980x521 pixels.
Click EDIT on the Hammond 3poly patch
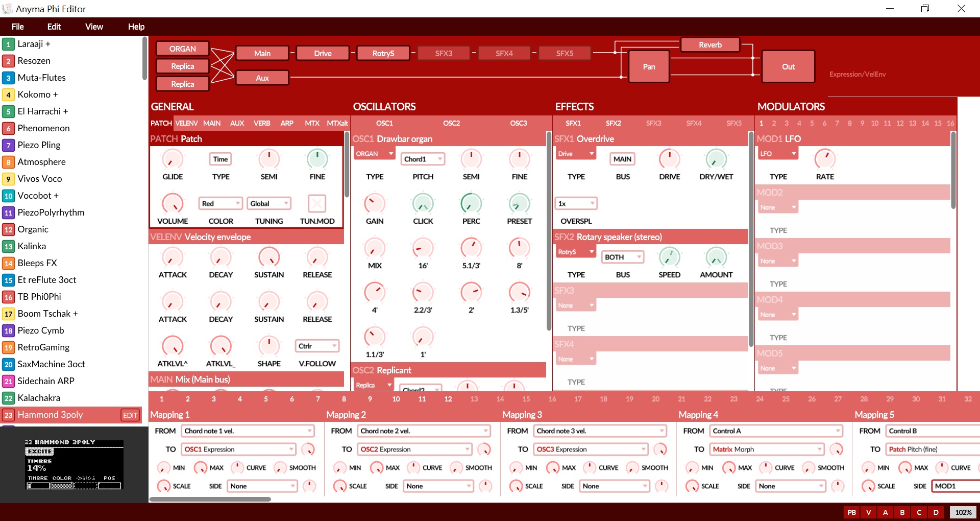(x=130, y=415)
